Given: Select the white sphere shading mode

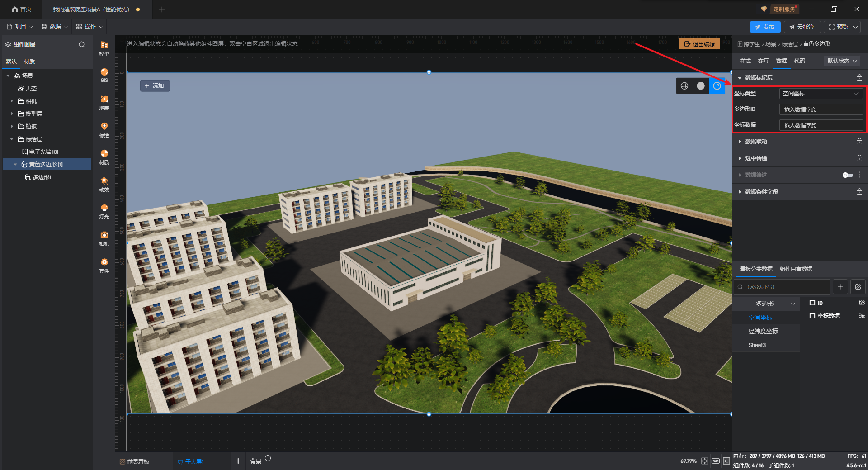Looking at the screenshot, I should [x=700, y=86].
